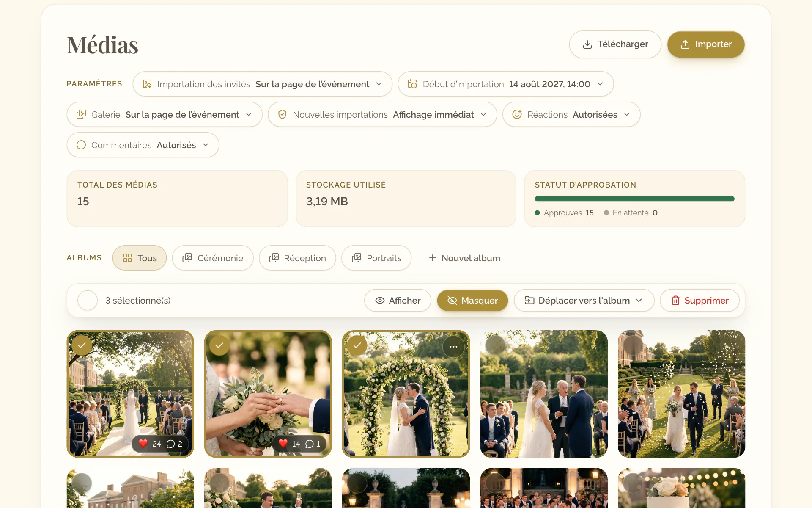This screenshot has width=812, height=508.
Task: Click the comment bubble on ring photo
Action: (310, 444)
